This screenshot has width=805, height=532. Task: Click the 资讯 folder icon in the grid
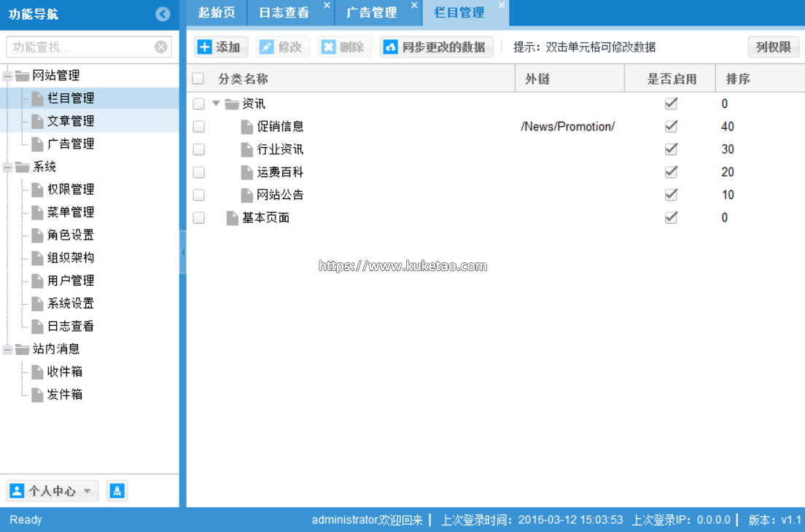point(232,104)
